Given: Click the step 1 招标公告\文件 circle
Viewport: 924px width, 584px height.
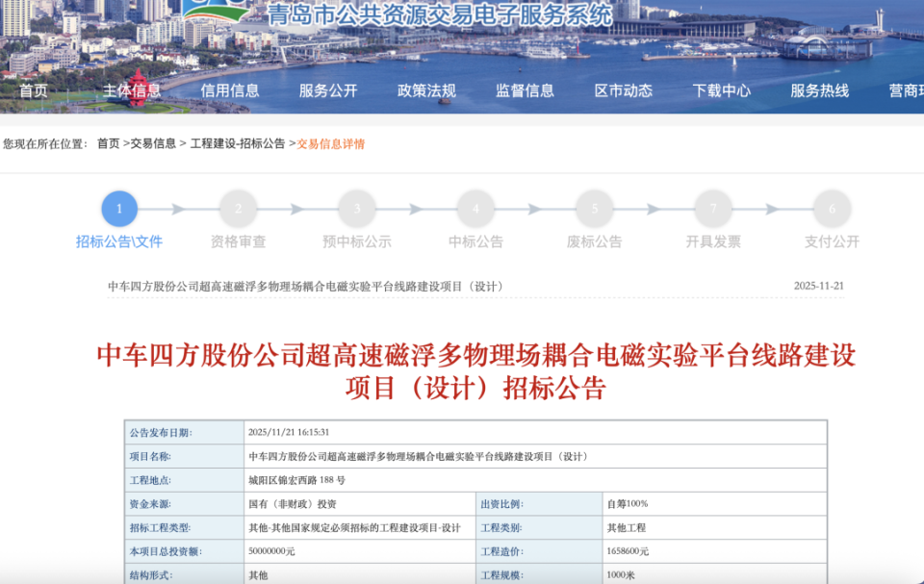Looking at the screenshot, I should 117,209.
